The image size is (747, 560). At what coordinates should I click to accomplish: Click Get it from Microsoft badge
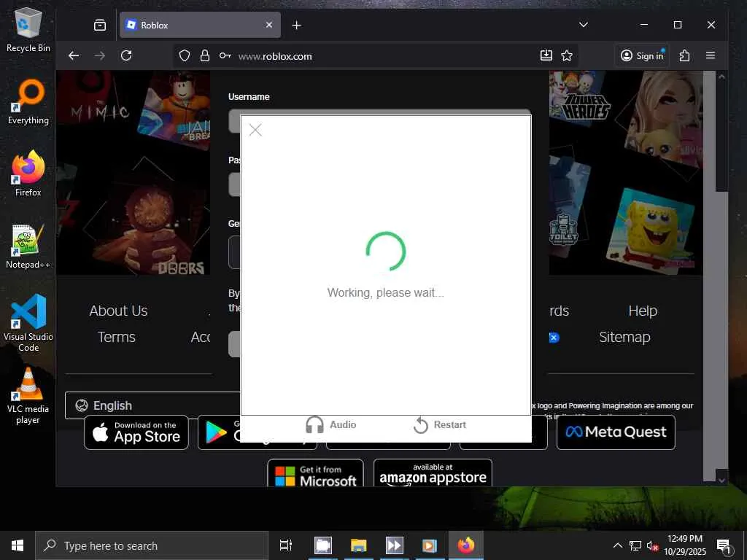point(315,472)
